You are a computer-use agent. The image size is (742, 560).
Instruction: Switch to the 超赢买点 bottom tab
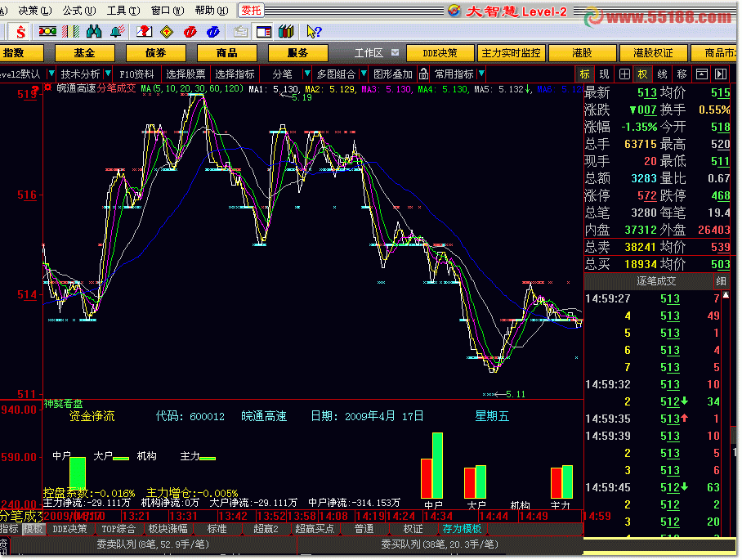tap(315, 529)
